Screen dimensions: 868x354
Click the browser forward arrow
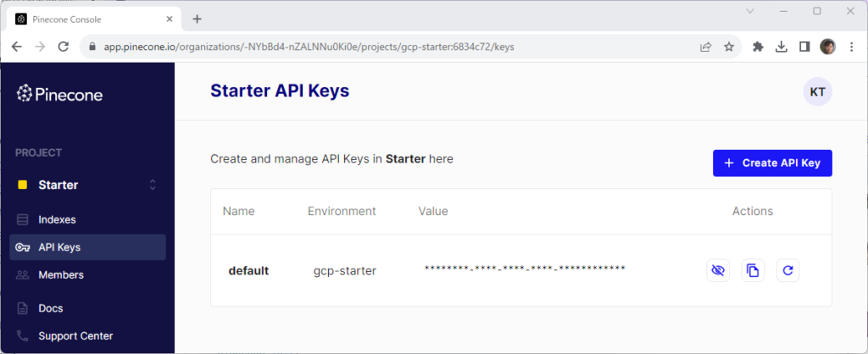40,47
